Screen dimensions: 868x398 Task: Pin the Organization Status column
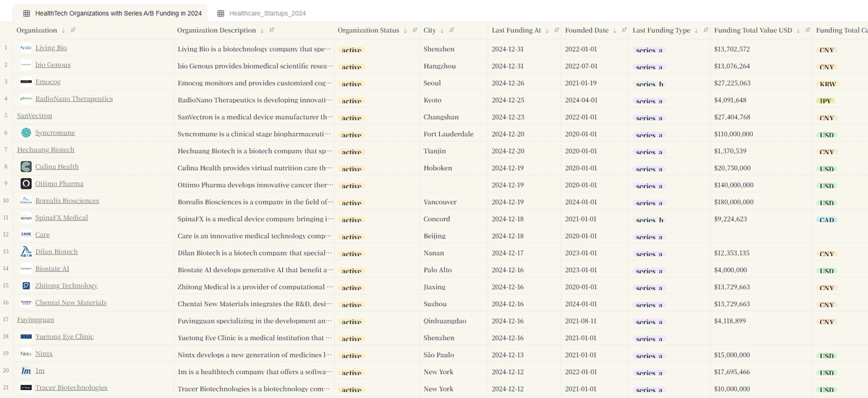coord(415,30)
